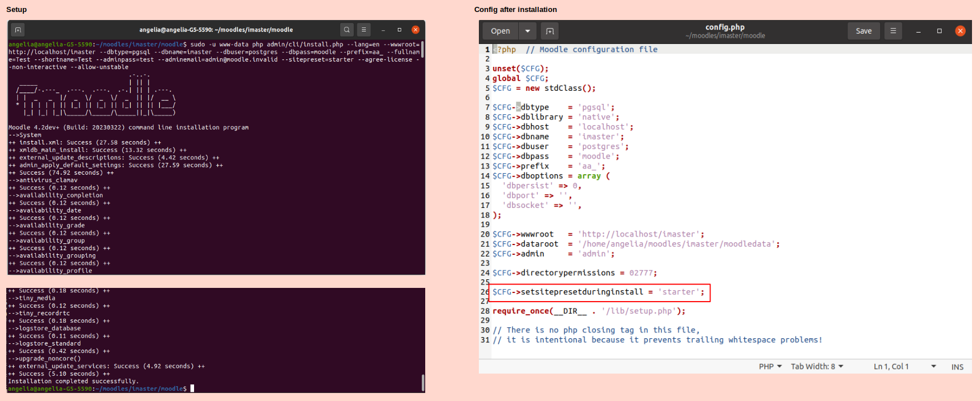Click the global $CFG; line

(x=521, y=78)
